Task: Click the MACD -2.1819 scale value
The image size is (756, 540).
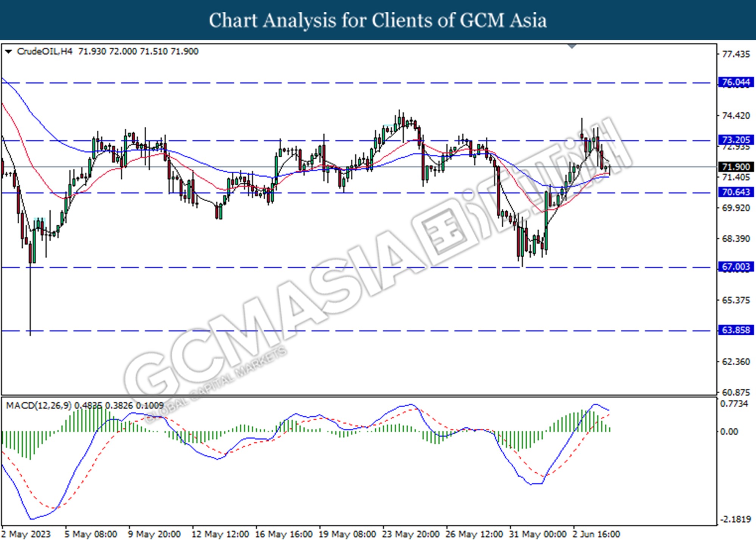Action: [x=735, y=519]
